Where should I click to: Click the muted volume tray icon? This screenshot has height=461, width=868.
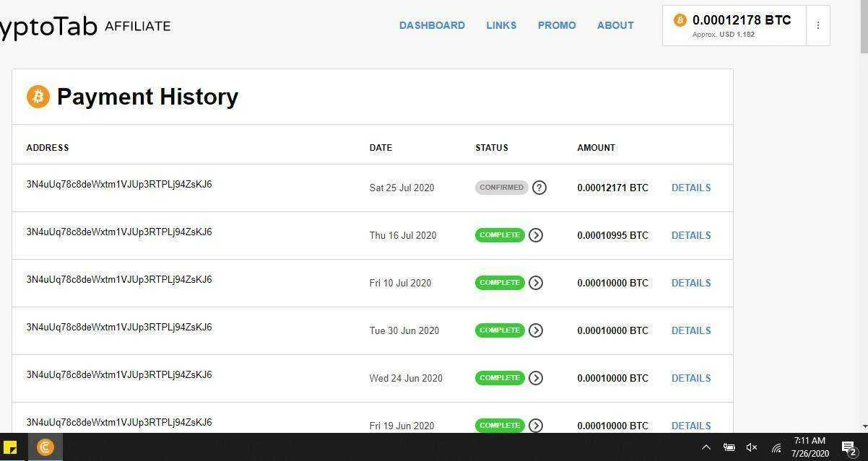(x=752, y=447)
